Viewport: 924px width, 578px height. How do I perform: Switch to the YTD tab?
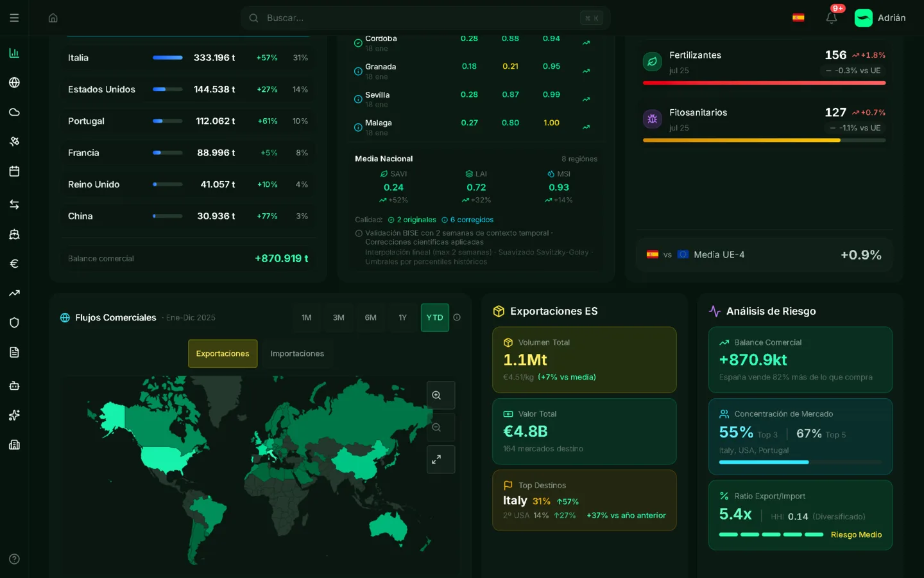coord(434,317)
